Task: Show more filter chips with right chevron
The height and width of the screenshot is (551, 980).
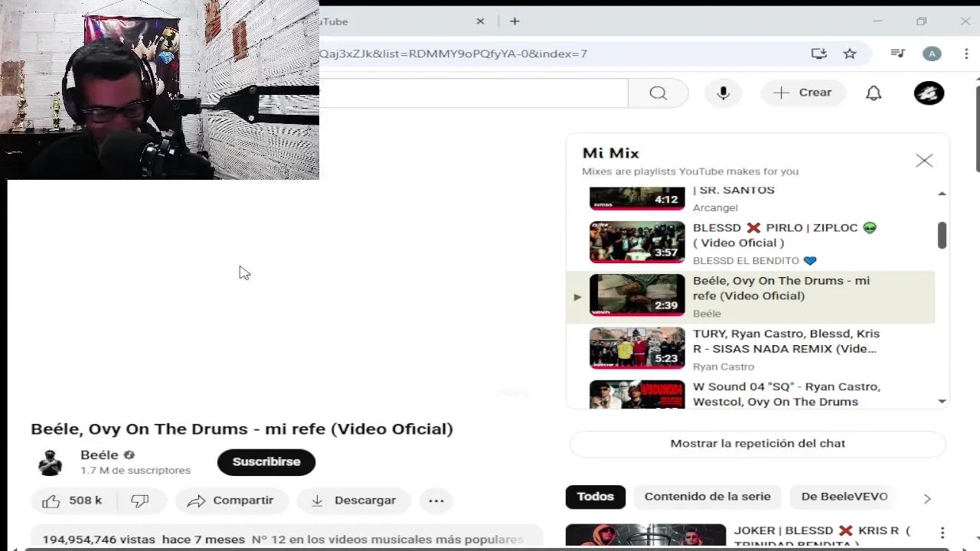Action: coord(927,498)
